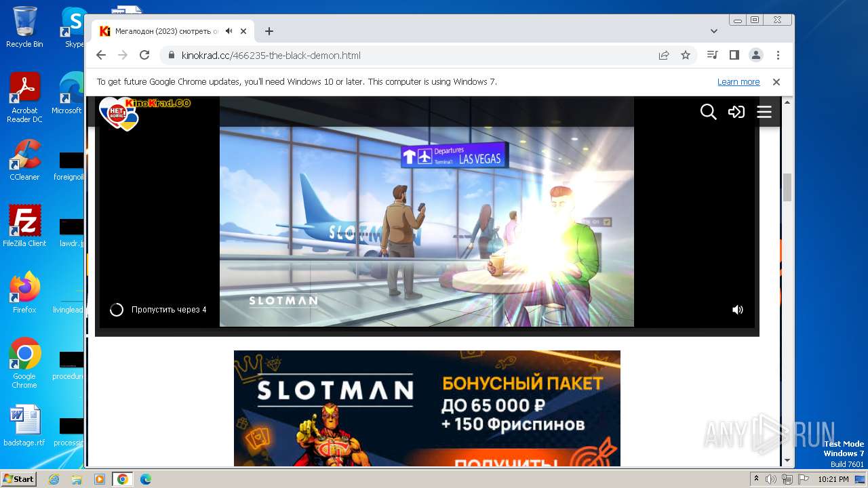Bookmark this page with the star icon
The height and width of the screenshot is (488, 868).
click(686, 56)
